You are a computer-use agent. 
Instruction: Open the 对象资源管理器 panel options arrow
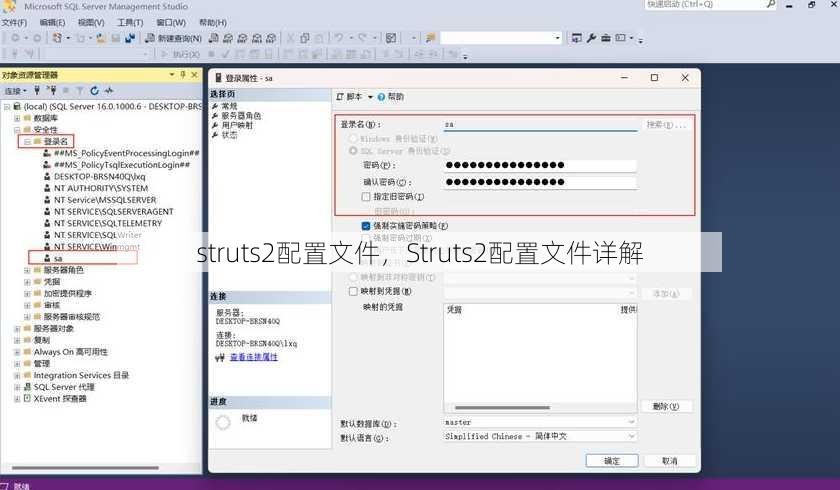[x=172, y=74]
